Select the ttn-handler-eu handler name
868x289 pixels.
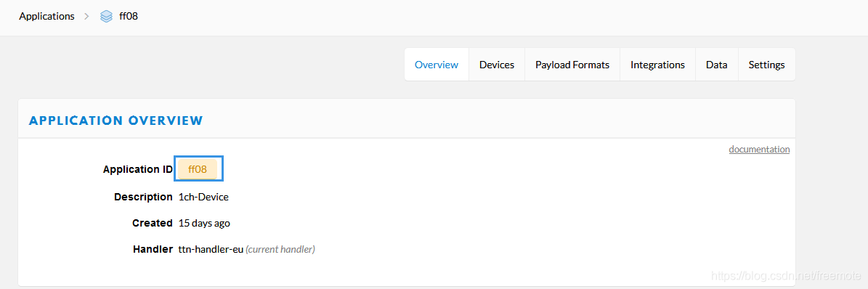coord(211,250)
